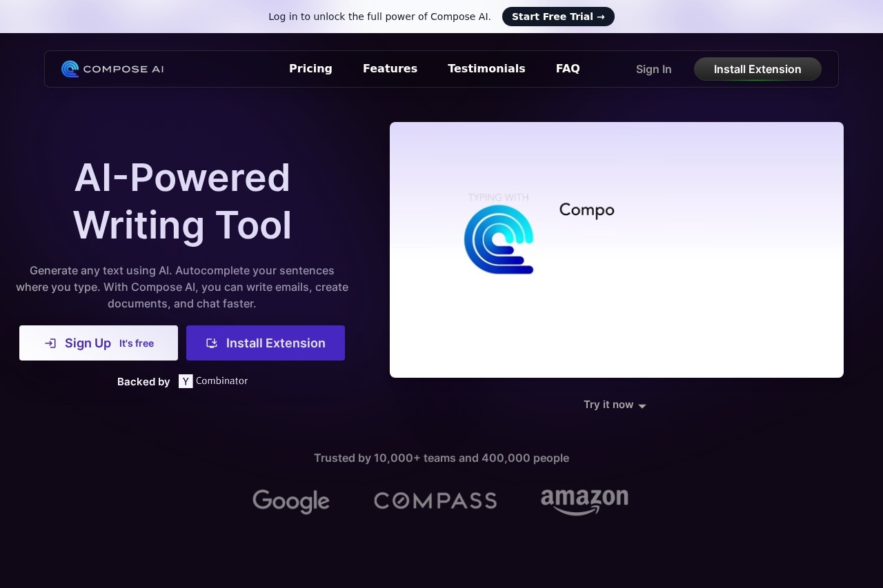
Task: Click the Y Combinator logo square
Action: pyautogui.click(x=186, y=381)
